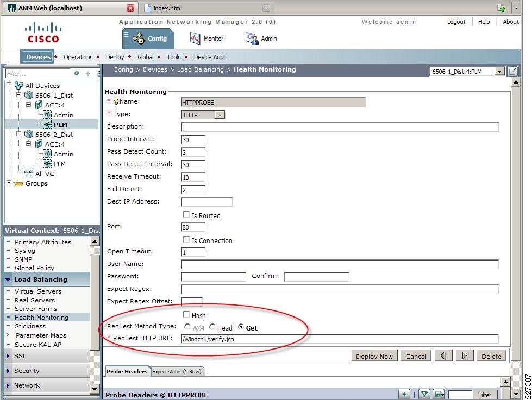Click the Help link
The width and height of the screenshot is (532, 400).
coord(484,22)
